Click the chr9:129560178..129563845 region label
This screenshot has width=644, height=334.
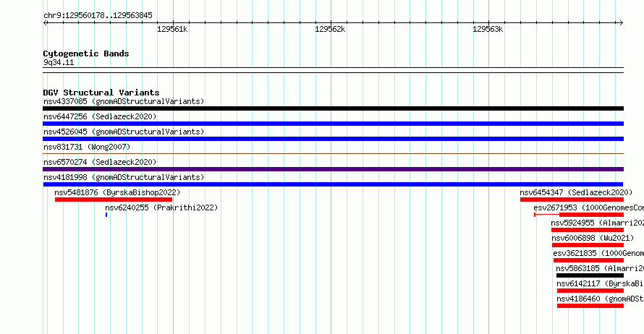98,15
